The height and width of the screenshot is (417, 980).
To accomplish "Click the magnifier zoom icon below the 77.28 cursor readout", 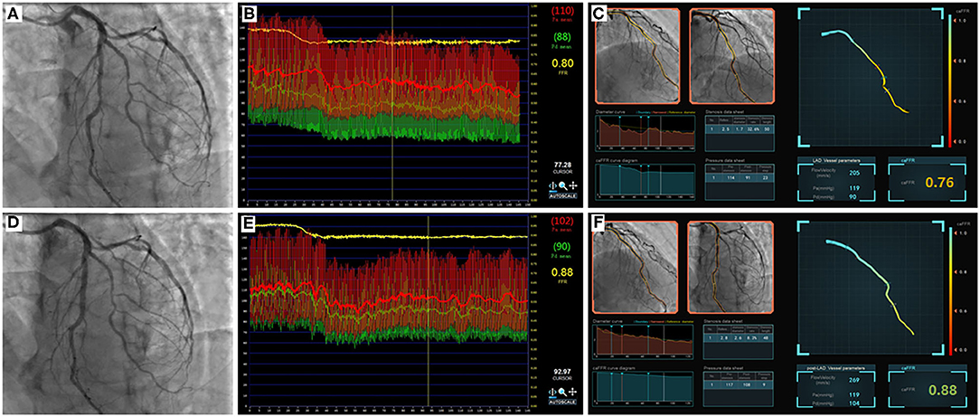I will click(562, 185).
